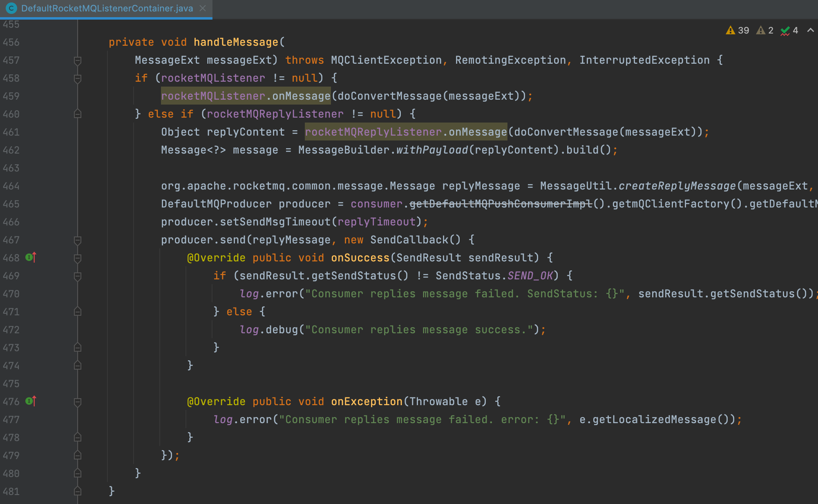Viewport: 818px width, 504px height.
Task: Click the onException method name
Action: point(367,401)
